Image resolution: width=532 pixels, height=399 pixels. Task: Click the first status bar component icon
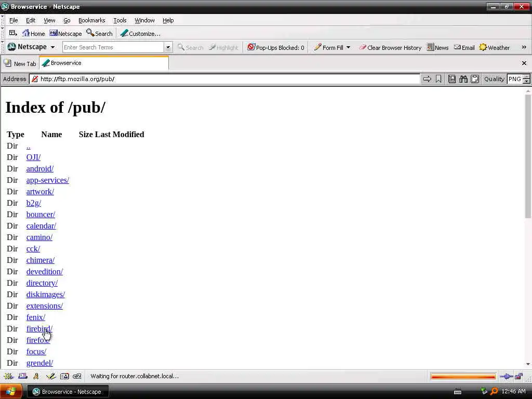[8, 376]
